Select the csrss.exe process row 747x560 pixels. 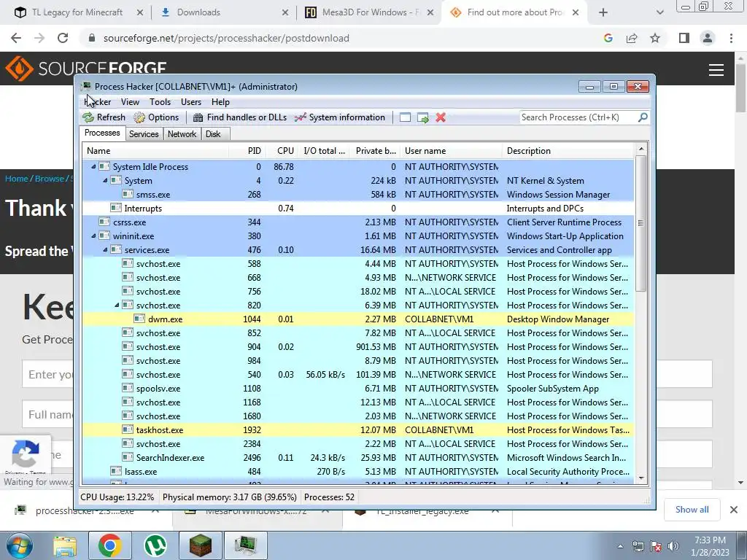tap(358, 222)
